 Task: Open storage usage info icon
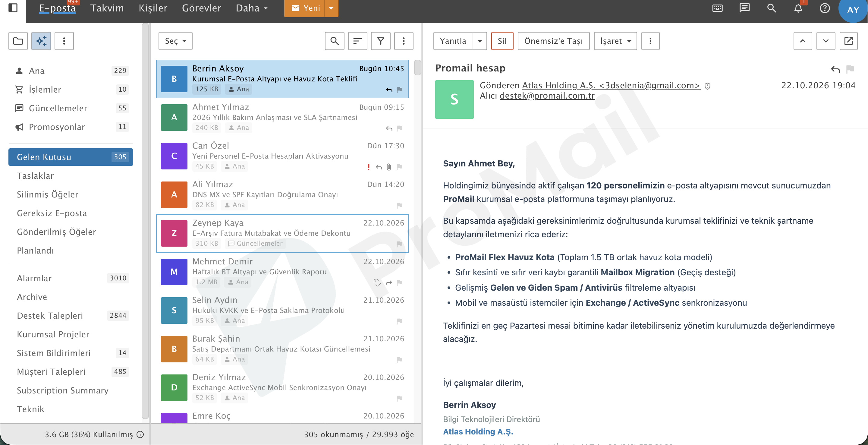[140, 434]
